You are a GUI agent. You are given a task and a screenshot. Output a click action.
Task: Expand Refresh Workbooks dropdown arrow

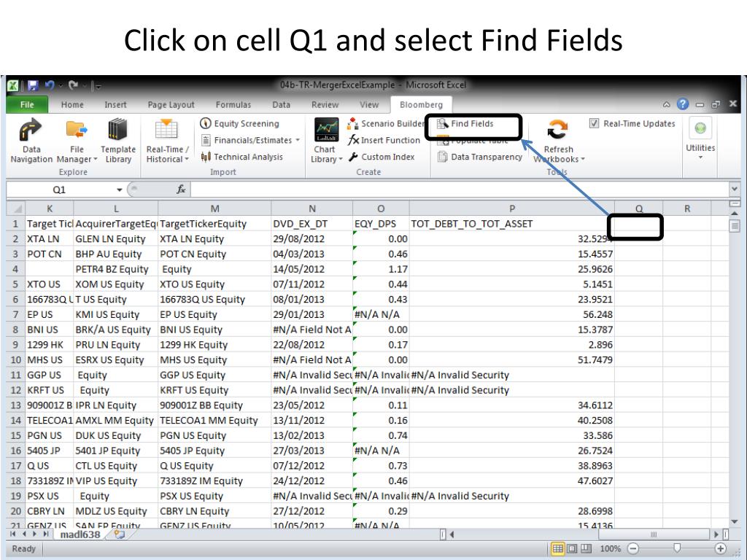(583, 159)
